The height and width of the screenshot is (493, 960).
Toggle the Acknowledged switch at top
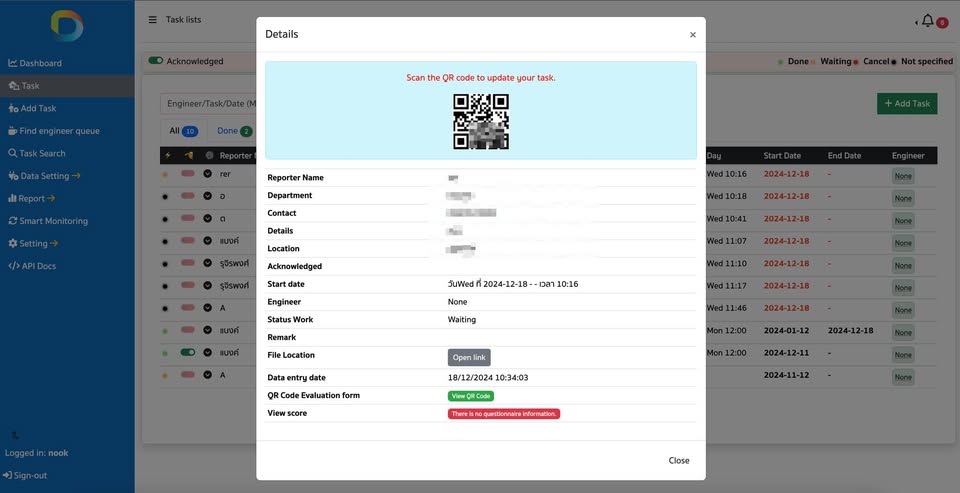point(156,61)
